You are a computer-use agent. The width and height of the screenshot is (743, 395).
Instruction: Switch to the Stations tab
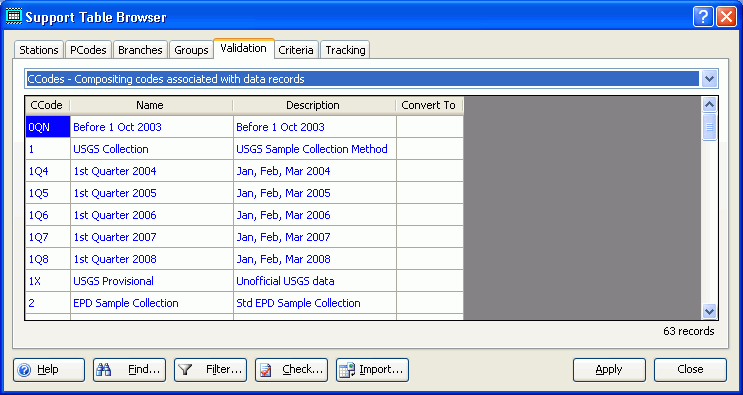click(x=39, y=50)
